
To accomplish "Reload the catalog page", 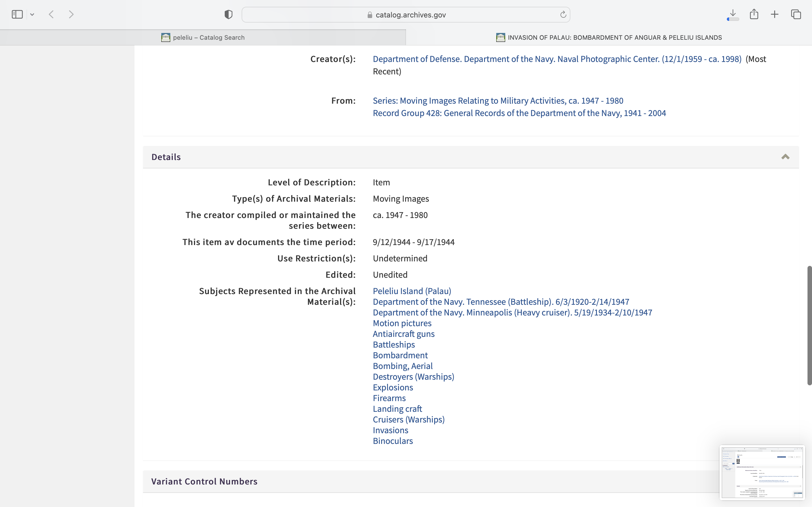I will pos(563,14).
